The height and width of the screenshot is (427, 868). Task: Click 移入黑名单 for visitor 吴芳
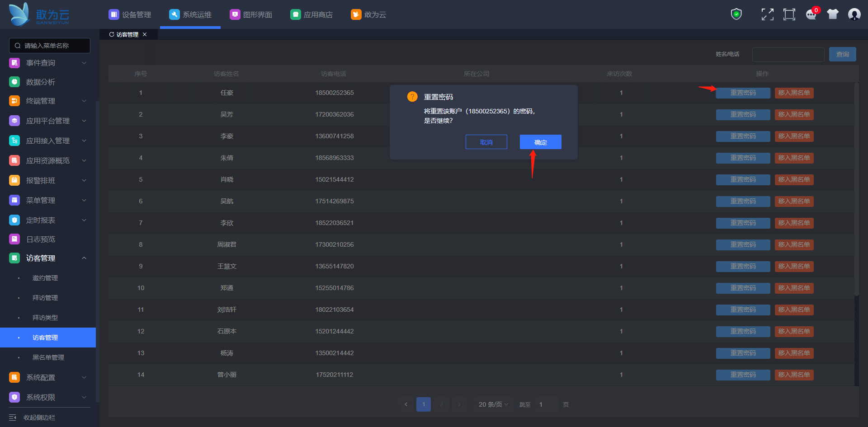[794, 114]
